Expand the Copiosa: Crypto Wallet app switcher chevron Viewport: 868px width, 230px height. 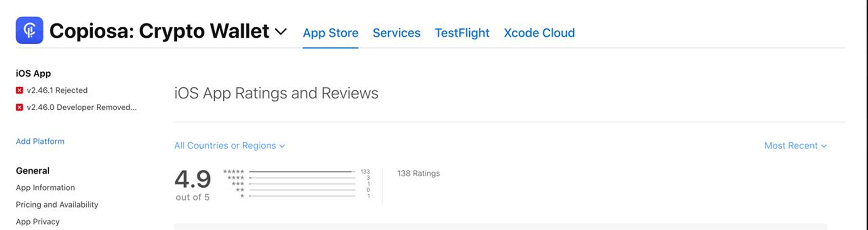pyautogui.click(x=281, y=32)
